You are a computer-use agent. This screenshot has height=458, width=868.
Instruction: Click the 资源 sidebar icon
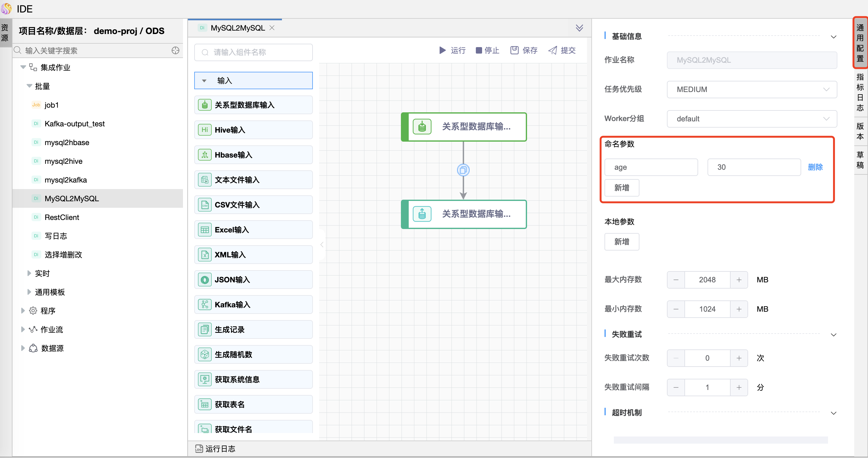[5, 32]
